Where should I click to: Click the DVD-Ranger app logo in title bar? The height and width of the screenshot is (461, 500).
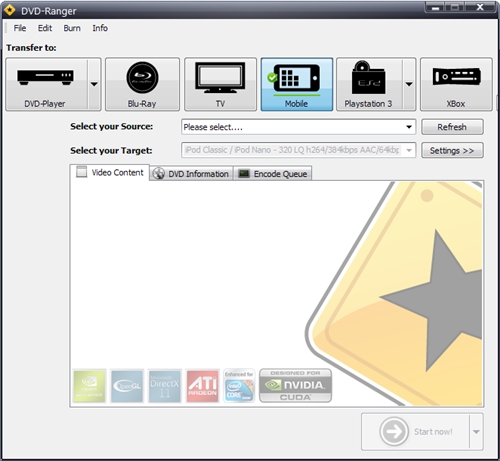click(9, 10)
